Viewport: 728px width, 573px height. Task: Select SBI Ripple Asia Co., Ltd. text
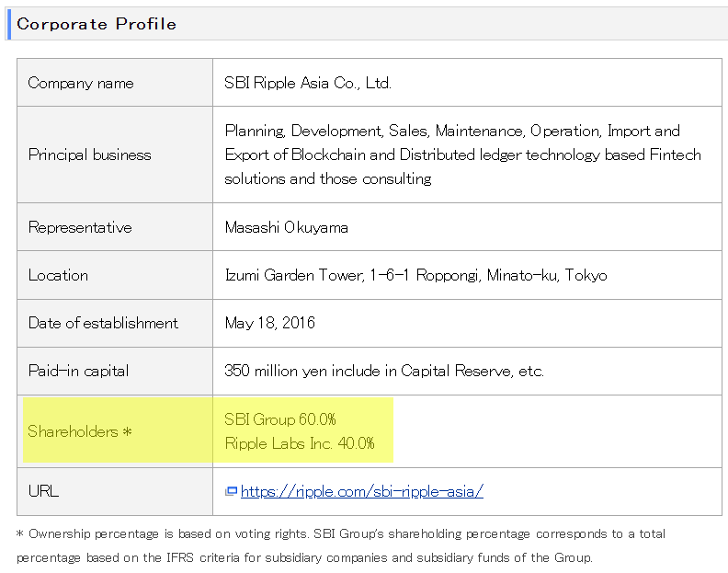coord(308,83)
